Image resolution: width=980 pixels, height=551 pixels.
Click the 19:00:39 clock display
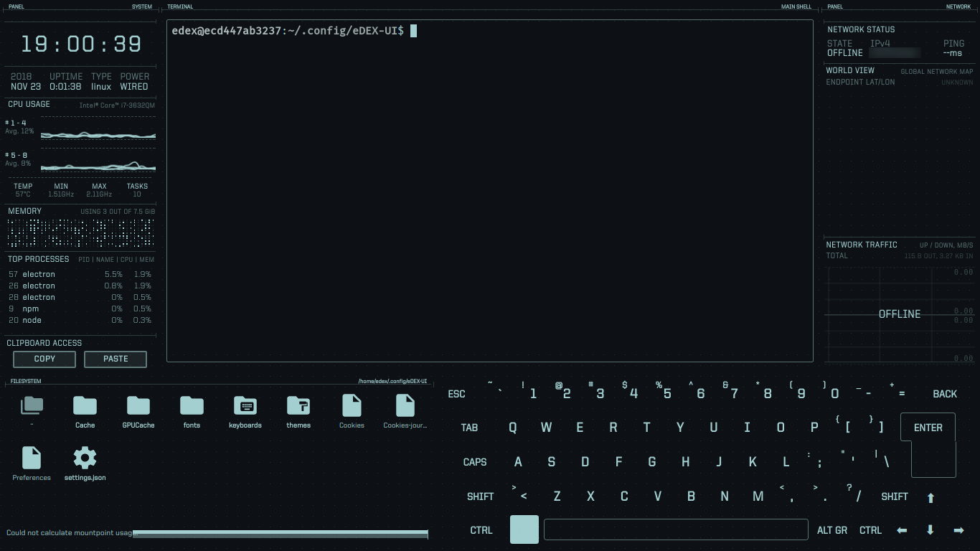click(81, 44)
